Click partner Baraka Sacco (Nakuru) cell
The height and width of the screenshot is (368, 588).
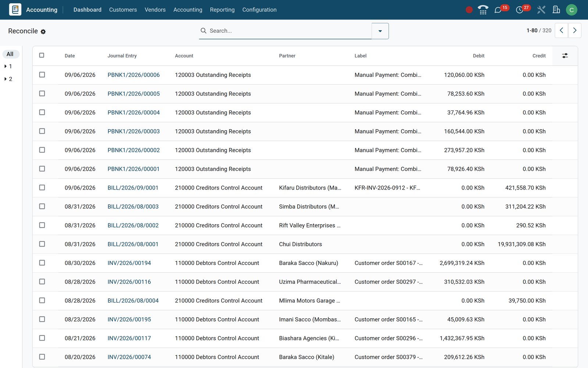(x=308, y=263)
